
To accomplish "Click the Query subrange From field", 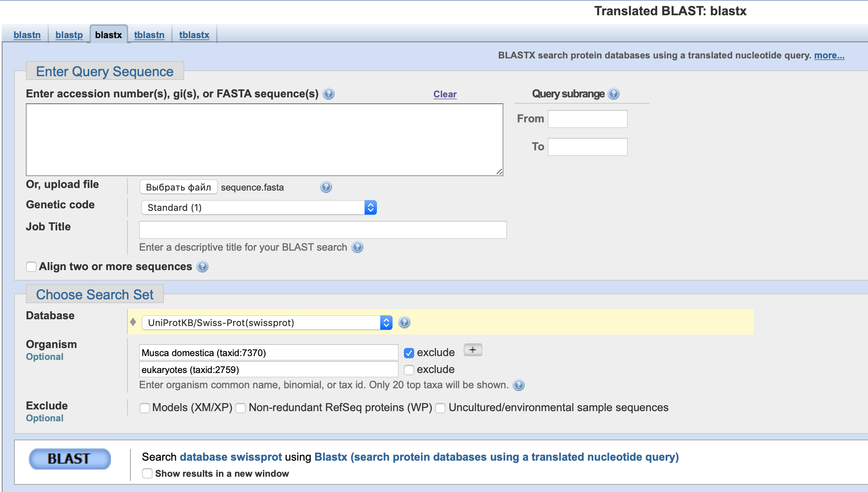I will point(588,119).
